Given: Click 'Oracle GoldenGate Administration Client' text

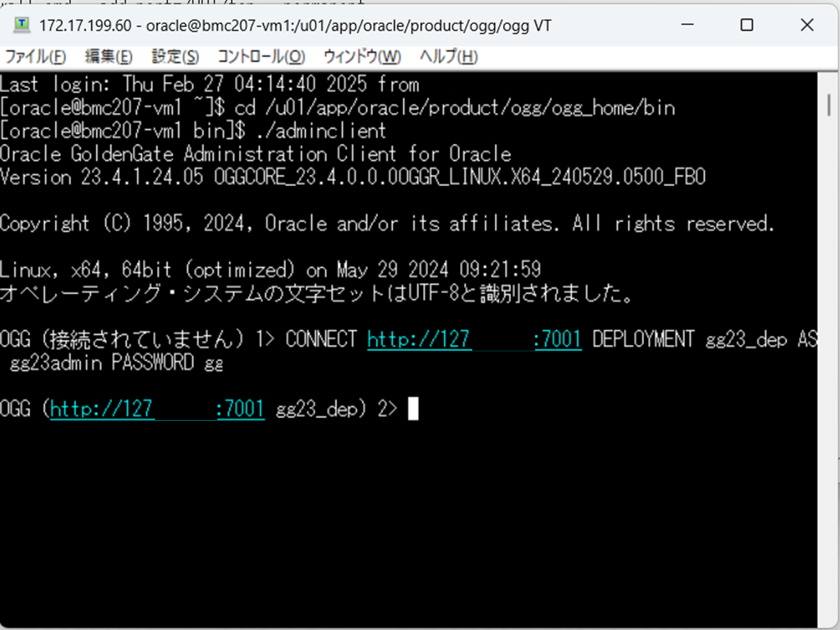Looking at the screenshot, I should tap(198, 154).
